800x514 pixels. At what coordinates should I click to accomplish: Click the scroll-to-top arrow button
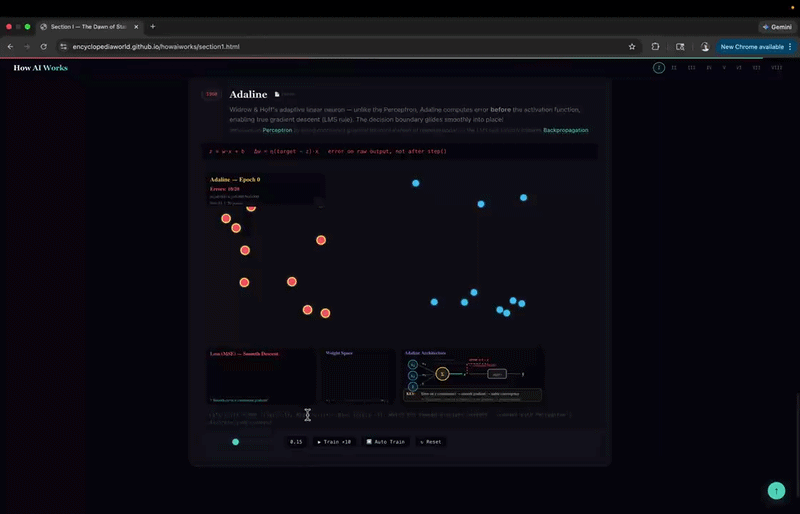[776, 491]
